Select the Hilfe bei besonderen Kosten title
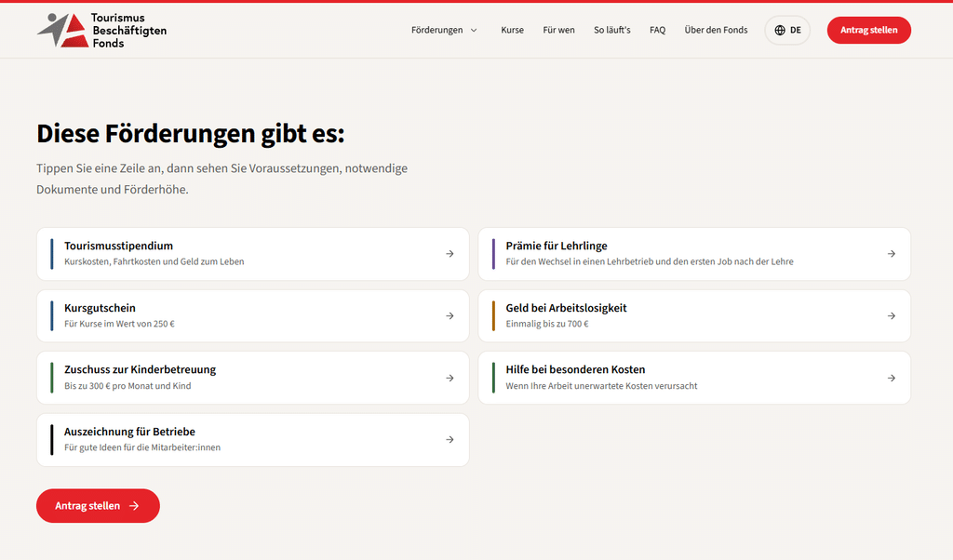This screenshot has width=953, height=560. pos(575,369)
